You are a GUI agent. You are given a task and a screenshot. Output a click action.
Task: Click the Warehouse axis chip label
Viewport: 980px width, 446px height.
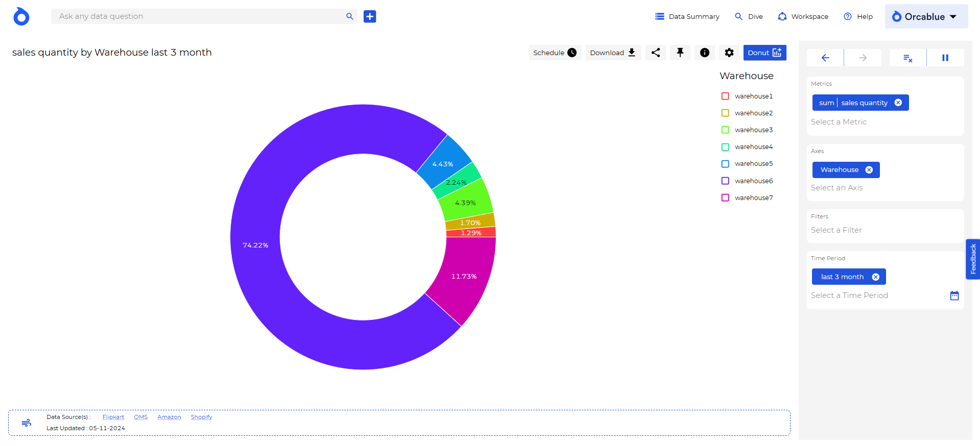840,170
